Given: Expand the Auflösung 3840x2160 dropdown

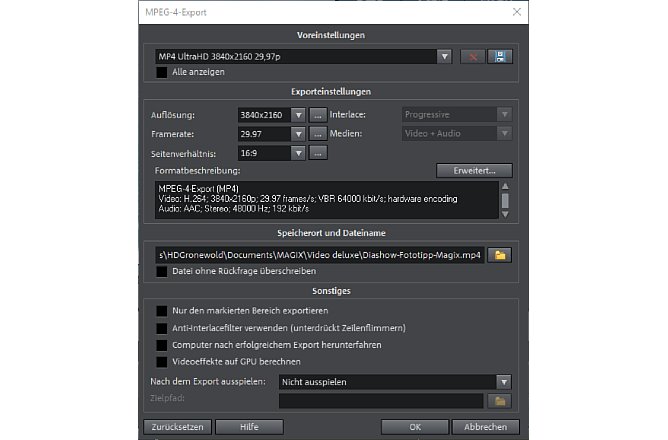Looking at the screenshot, I should click(x=297, y=115).
